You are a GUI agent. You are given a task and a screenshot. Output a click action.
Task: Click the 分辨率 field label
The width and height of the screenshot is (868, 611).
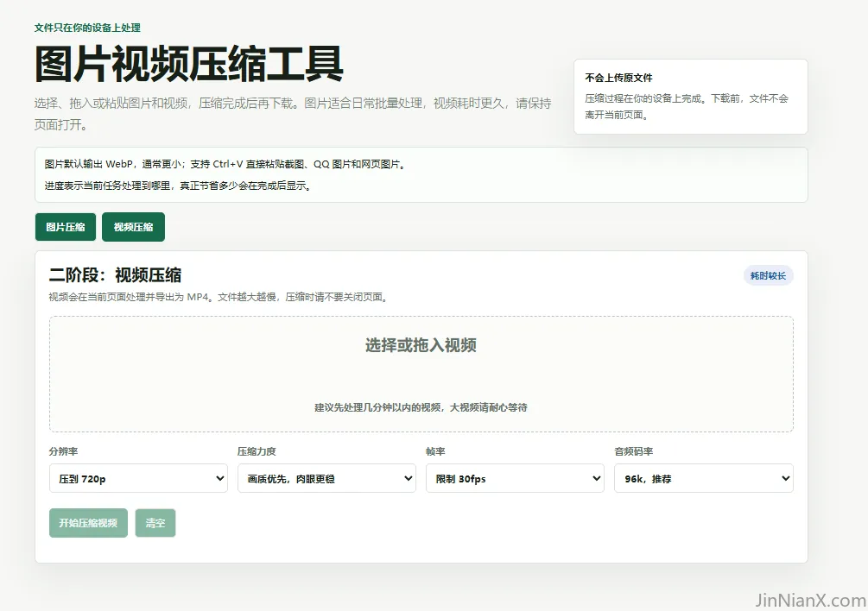(x=63, y=451)
